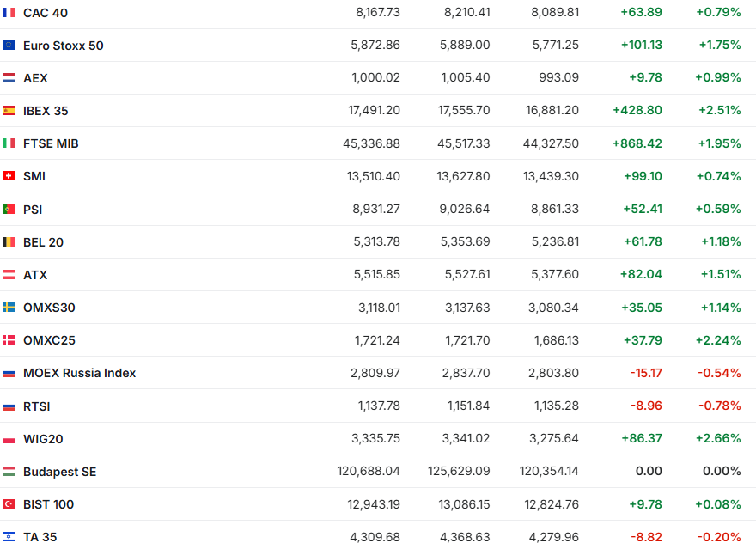The image size is (756, 543).
Task: Click the Belgium flag next to BEL 20
Action: pyautogui.click(x=9, y=242)
